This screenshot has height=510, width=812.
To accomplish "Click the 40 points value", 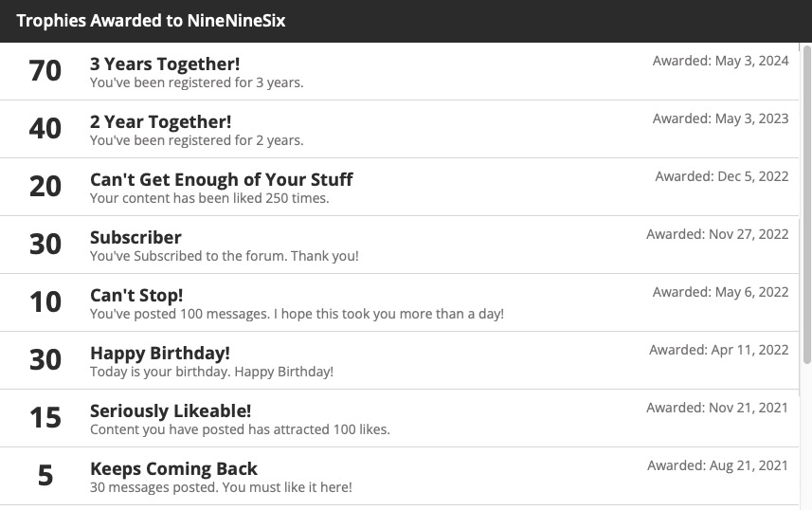I will pyautogui.click(x=45, y=129).
